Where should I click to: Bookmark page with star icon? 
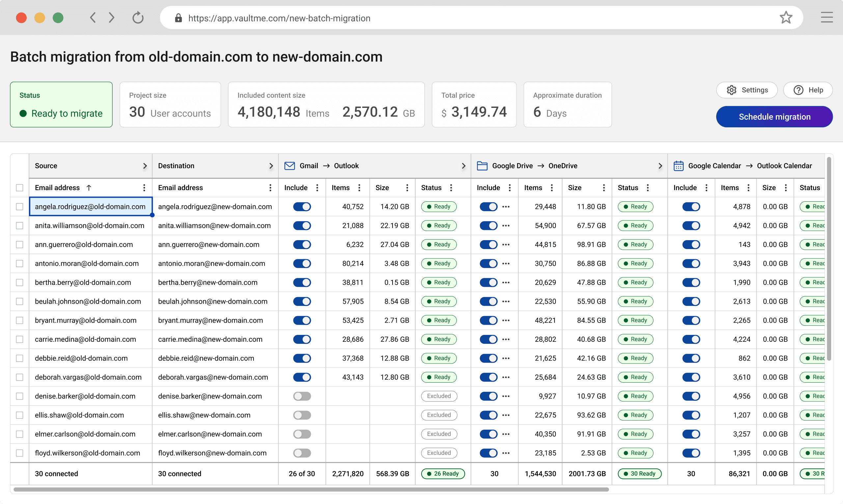pos(786,18)
